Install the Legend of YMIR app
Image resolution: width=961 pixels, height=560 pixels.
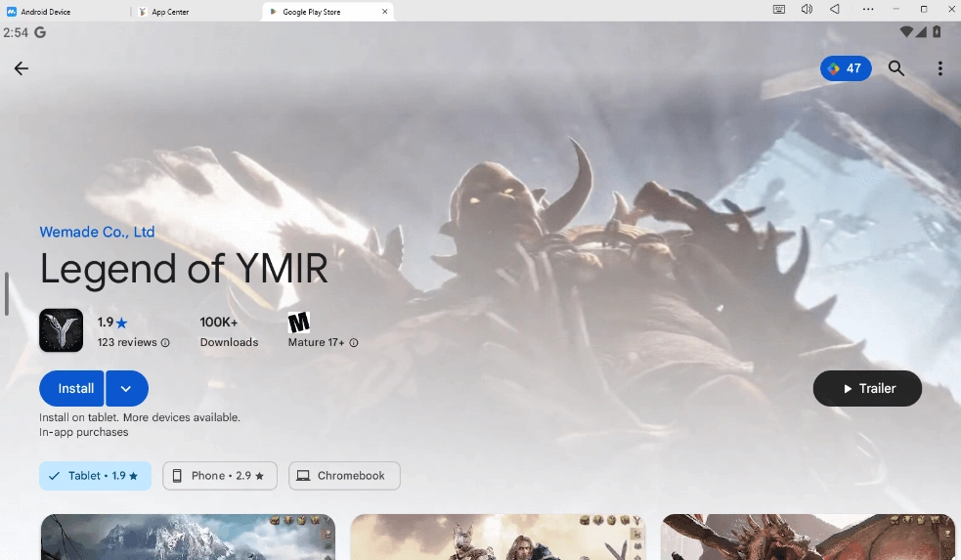point(71,388)
